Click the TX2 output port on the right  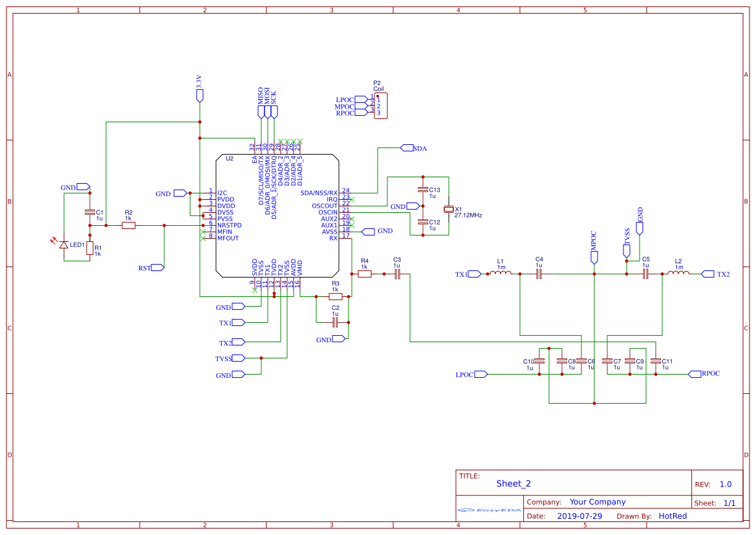click(707, 274)
